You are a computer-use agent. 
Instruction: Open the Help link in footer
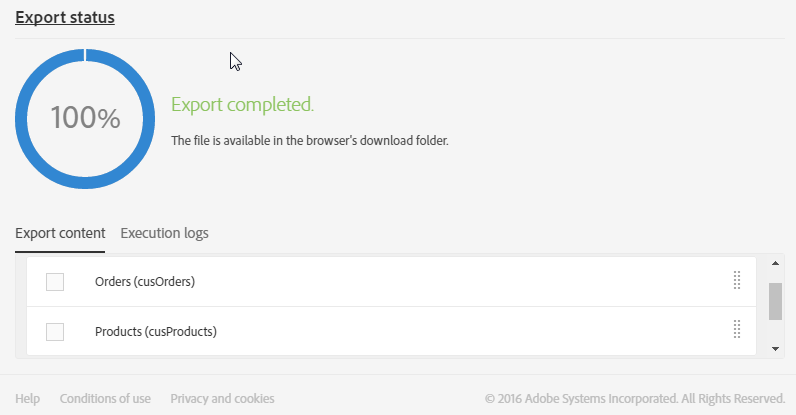tap(28, 398)
